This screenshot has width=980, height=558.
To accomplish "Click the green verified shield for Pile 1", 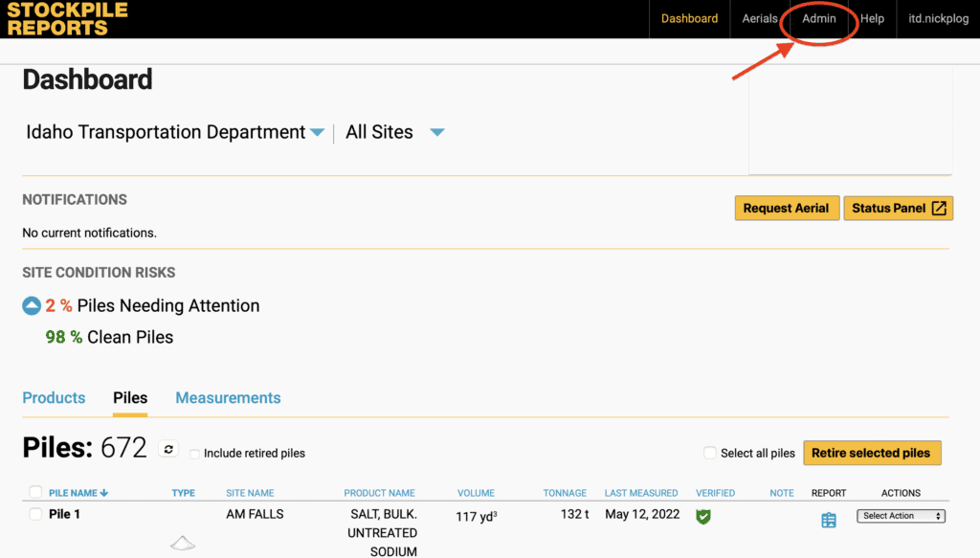I will (x=703, y=516).
